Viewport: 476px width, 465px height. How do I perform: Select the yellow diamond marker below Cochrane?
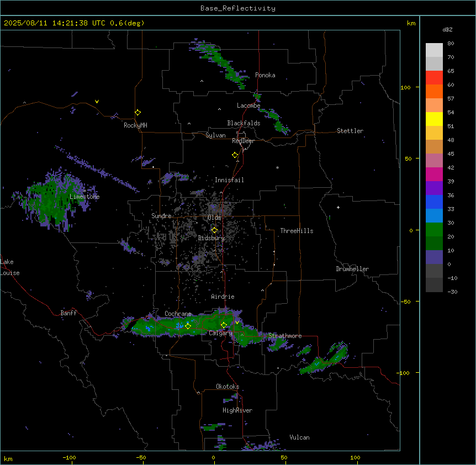tap(188, 326)
